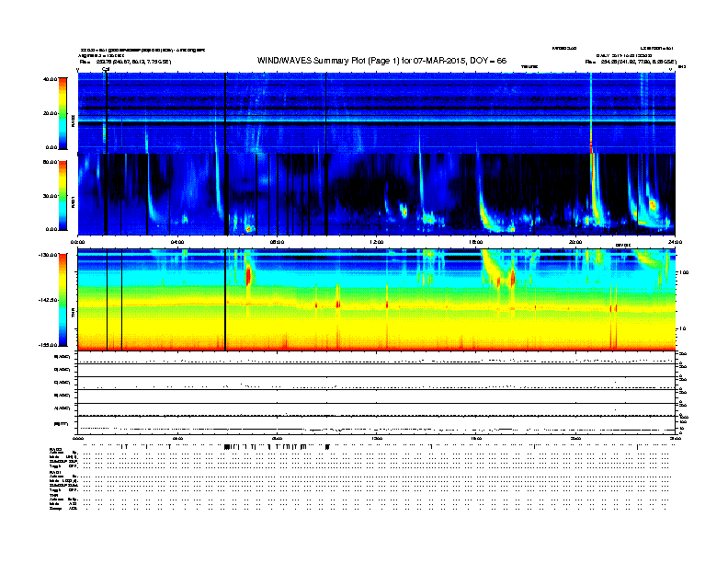728x563 pixels.
Task: Click the 16:00 time label below RAD1 panel
Action: click(x=476, y=242)
